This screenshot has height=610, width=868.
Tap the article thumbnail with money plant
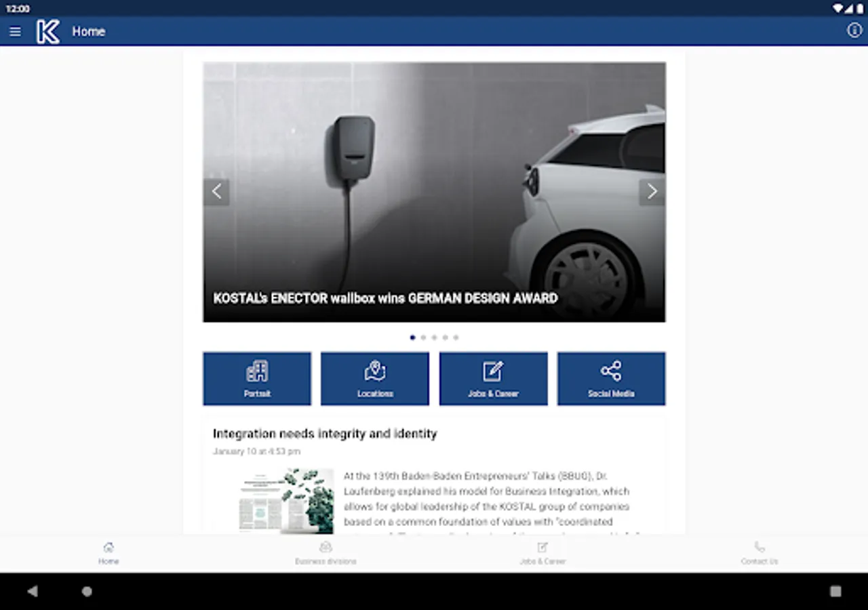coord(286,501)
